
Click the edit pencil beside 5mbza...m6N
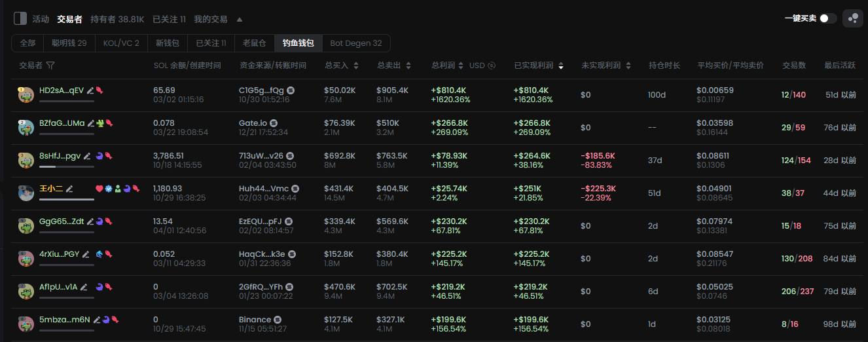pyautogui.click(x=97, y=320)
